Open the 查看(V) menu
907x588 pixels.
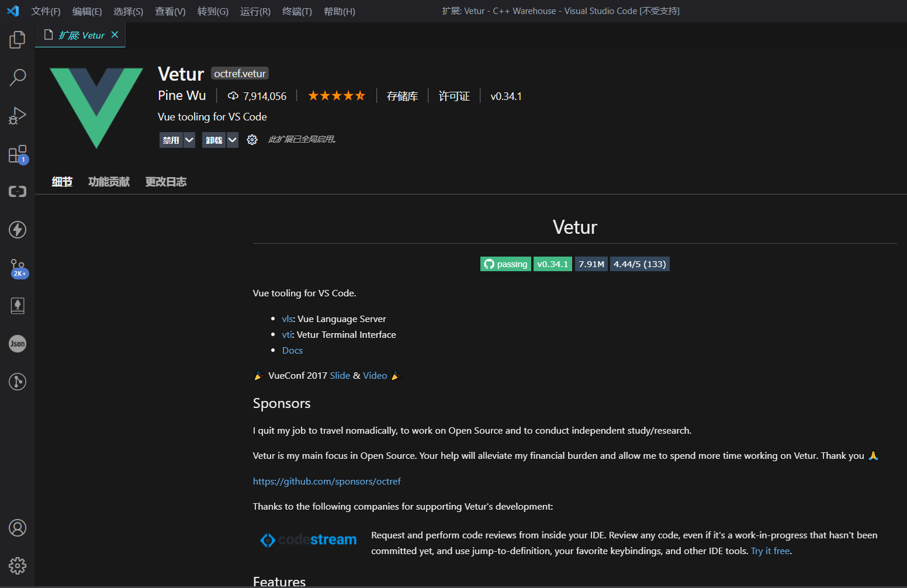tap(170, 11)
